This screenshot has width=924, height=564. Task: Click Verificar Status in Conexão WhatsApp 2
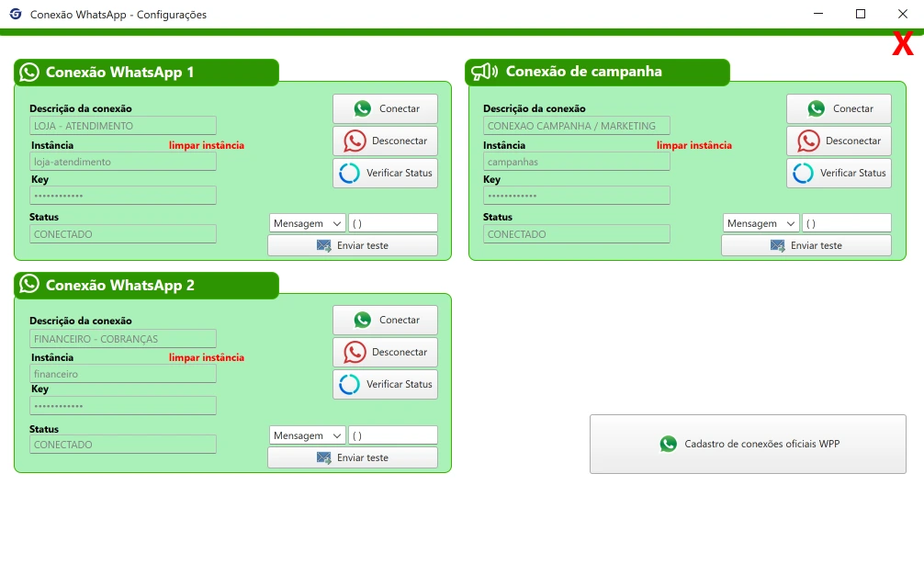click(386, 384)
